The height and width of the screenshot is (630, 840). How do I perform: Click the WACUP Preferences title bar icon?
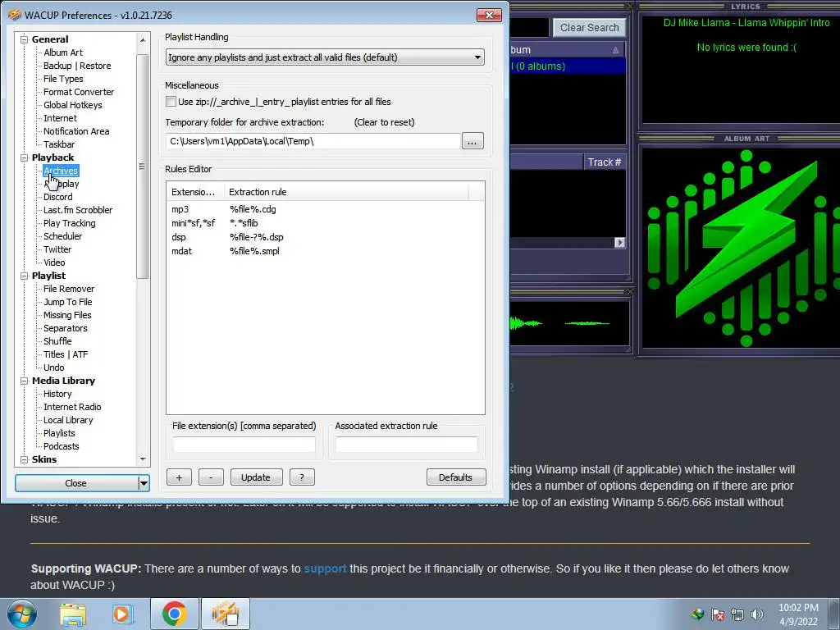tap(15, 15)
